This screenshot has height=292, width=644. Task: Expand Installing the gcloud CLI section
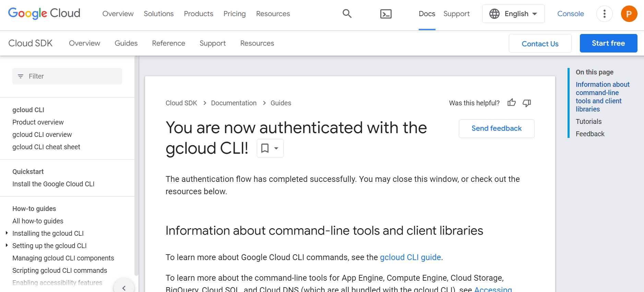(7, 233)
